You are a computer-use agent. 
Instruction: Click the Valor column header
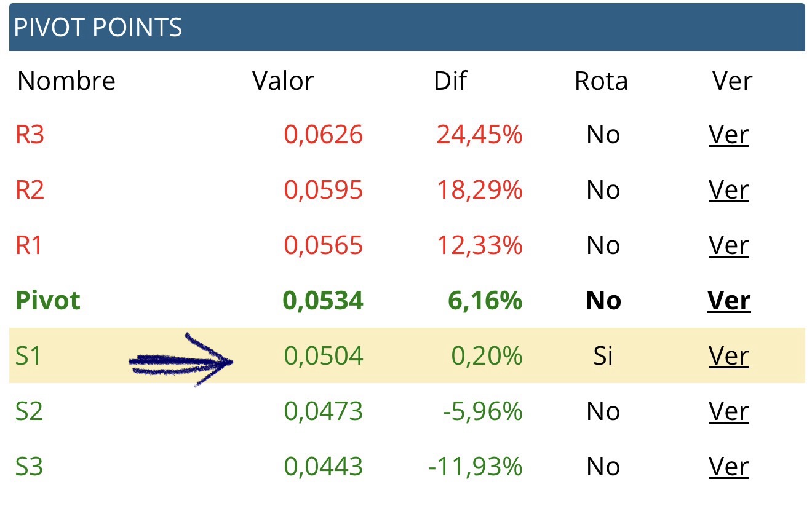click(x=283, y=81)
